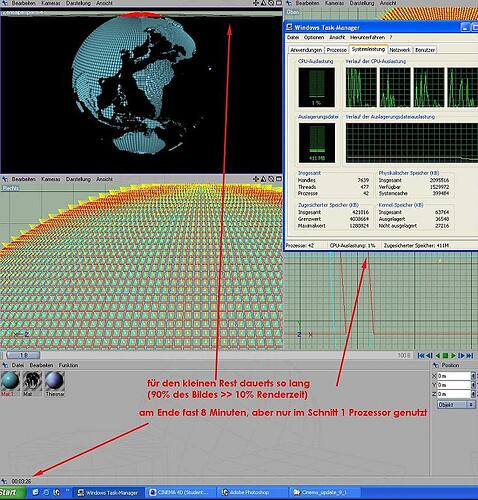Screen dimensions: 478x500
Task: Switch to Prozesse tab in Task Manager
Action: point(337,50)
